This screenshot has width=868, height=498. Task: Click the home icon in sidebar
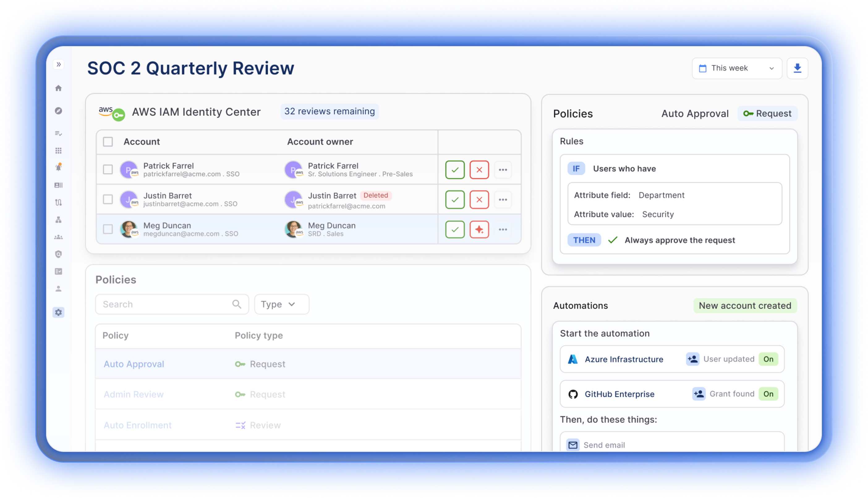coord(58,88)
